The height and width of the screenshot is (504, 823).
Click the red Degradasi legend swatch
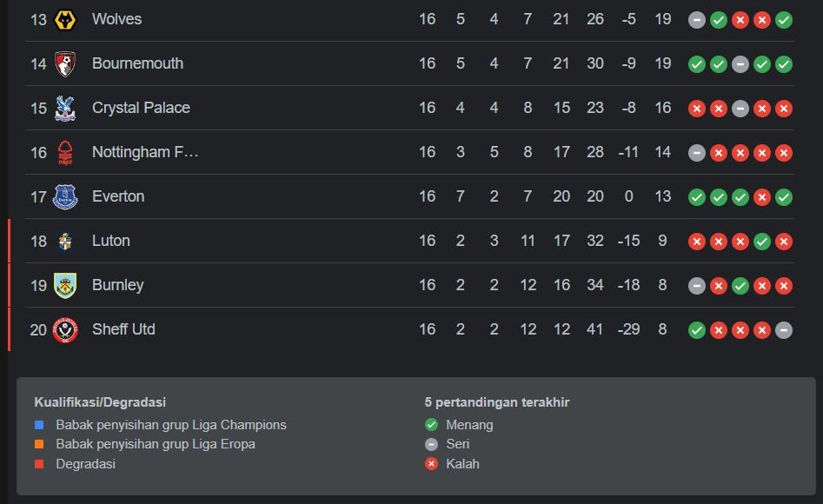pyautogui.click(x=39, y=464)
